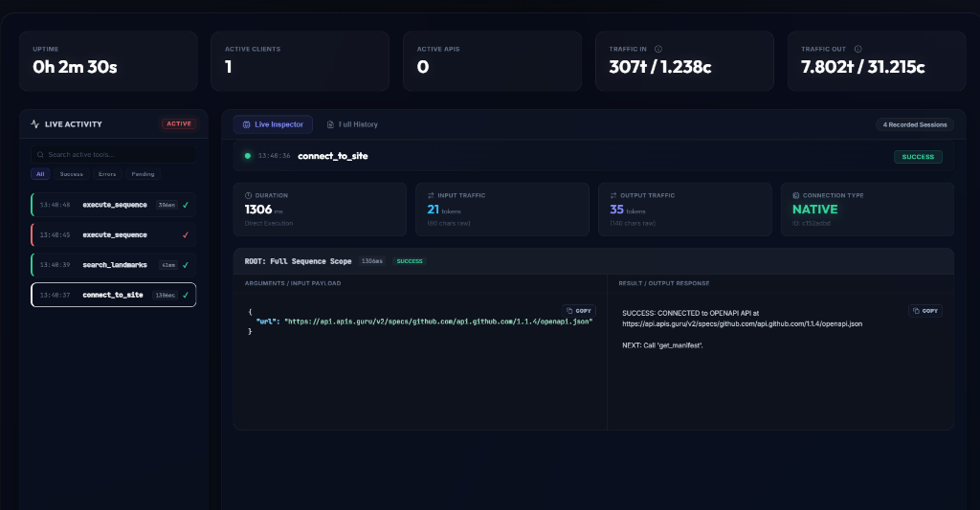Viewport: 980px width, 510px height.
Task: Focus the Search active tools field
Action: (x=114, y=154)
